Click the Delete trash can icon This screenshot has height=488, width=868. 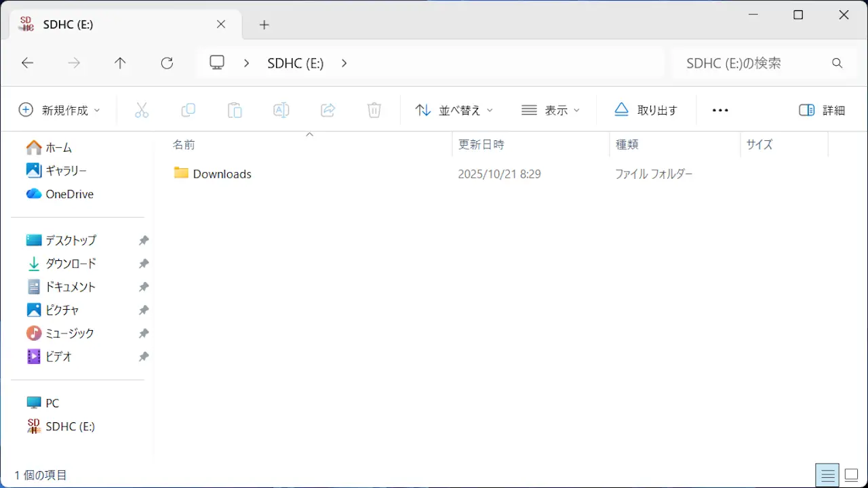tap(374, 110)
